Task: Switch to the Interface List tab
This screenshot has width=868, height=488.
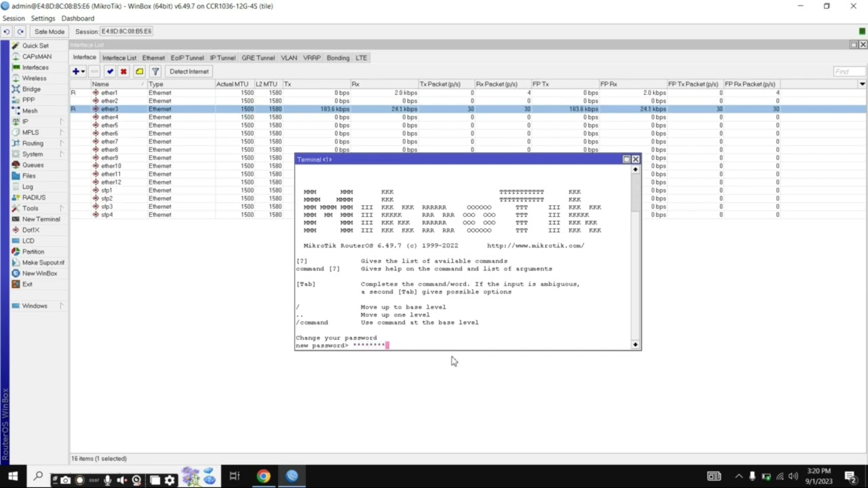Action: 119,58
